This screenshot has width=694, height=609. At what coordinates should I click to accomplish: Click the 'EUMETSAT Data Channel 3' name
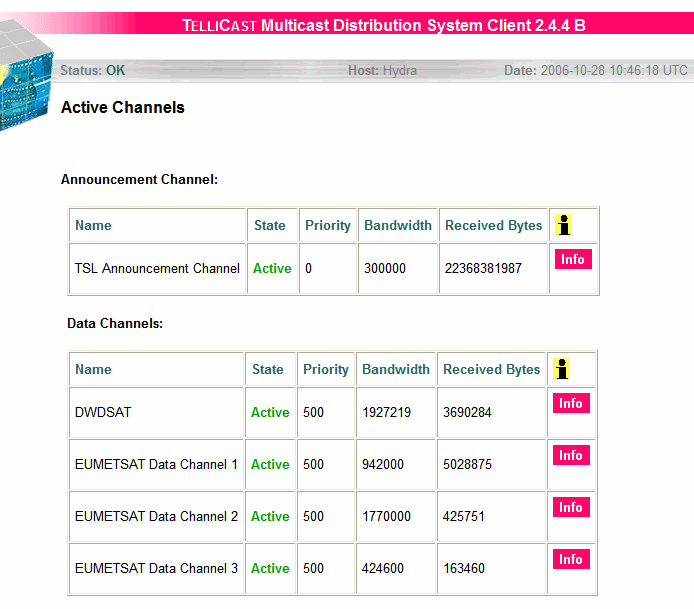click(x=156, y=568)
